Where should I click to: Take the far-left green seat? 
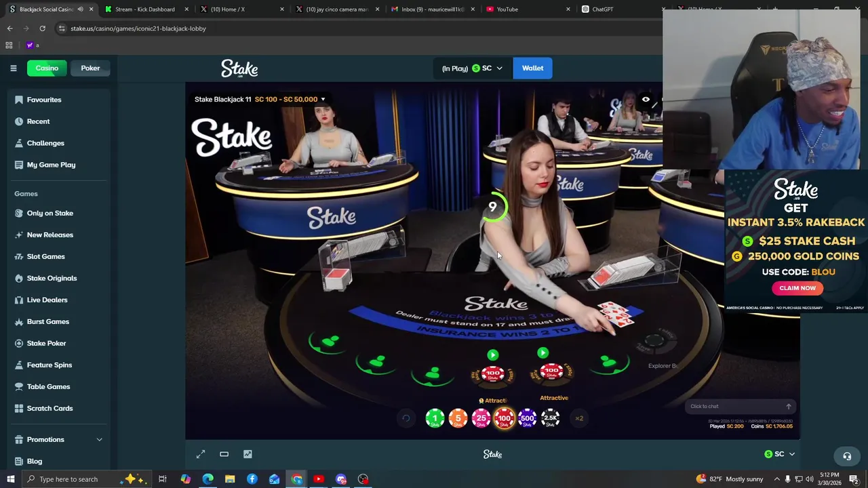coord(328,341)
